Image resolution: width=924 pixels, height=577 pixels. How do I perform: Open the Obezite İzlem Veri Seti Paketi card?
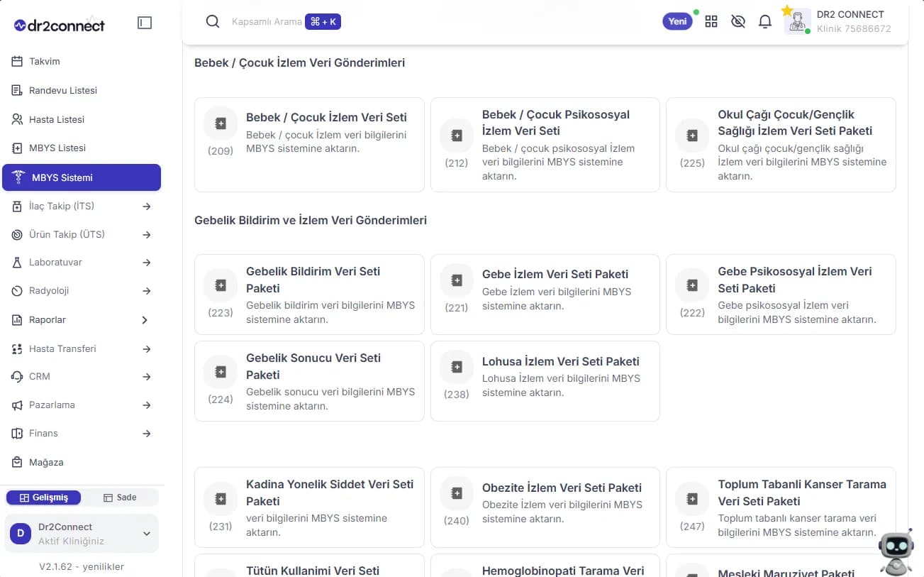tap(545, 507)
